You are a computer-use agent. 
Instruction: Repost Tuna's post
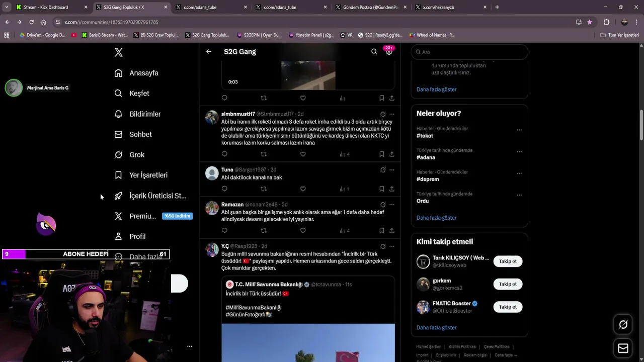(264, 189)
